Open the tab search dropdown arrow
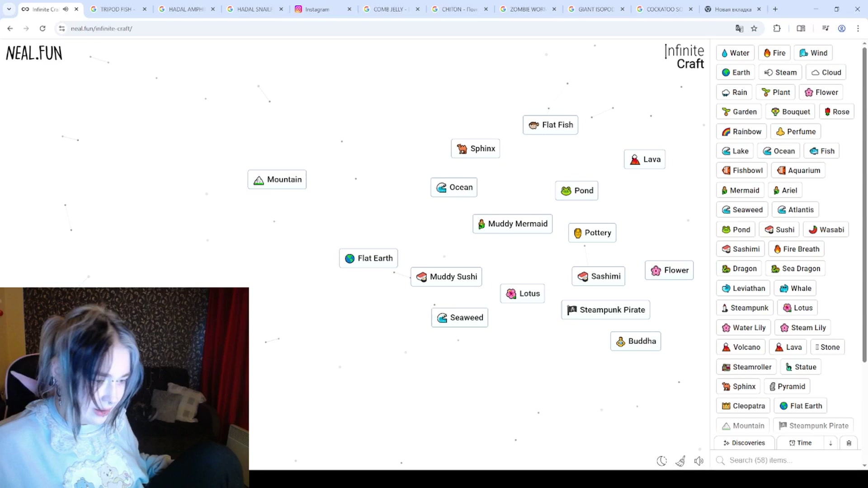This screenshot has width=868, height=488. 9,9
